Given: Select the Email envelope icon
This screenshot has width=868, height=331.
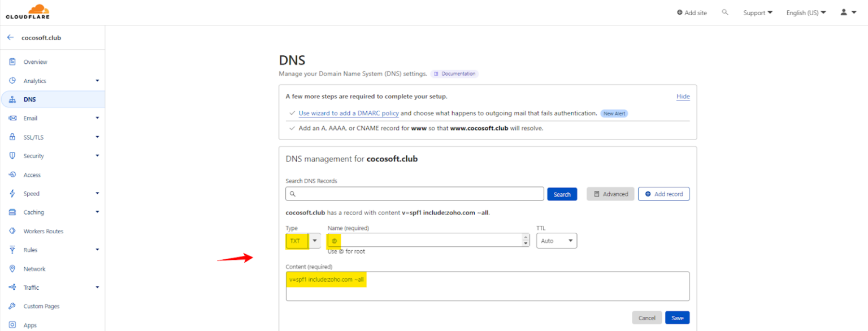Looking at the screenshot, I should 12,118.
